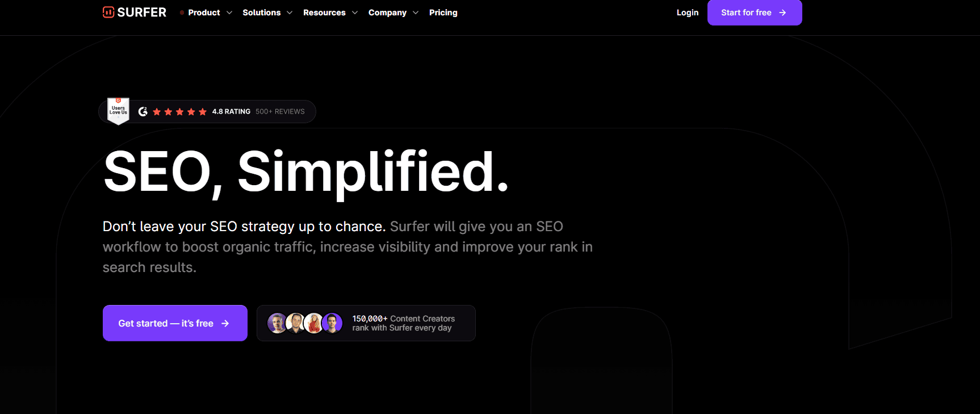The height and width of the screenshot is (414, 980).
Task: Click Get started — it's free button
Action: click(x=175, y=323)
